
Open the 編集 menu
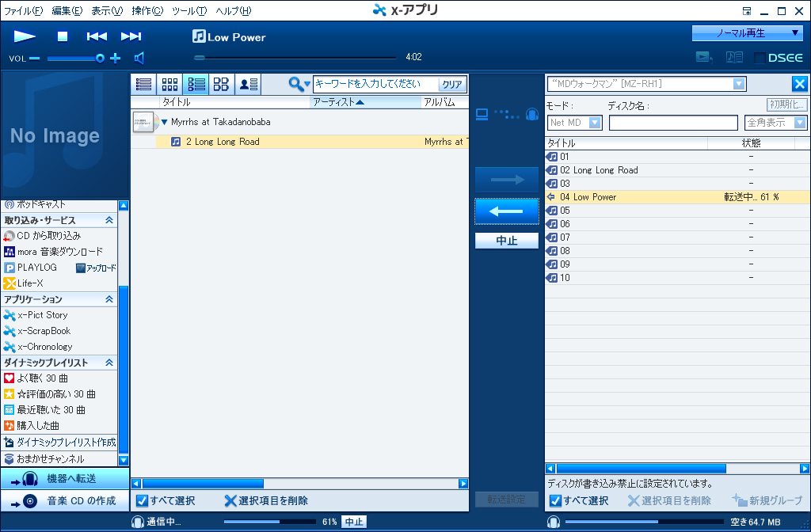coord(67,10)
